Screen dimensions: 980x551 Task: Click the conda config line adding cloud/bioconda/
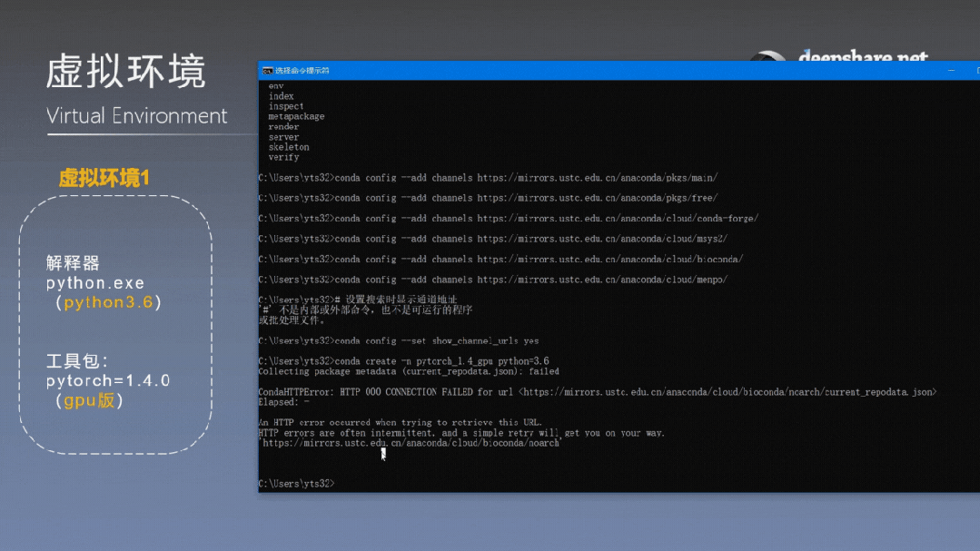pyautogui.click(x=500, y=260)
